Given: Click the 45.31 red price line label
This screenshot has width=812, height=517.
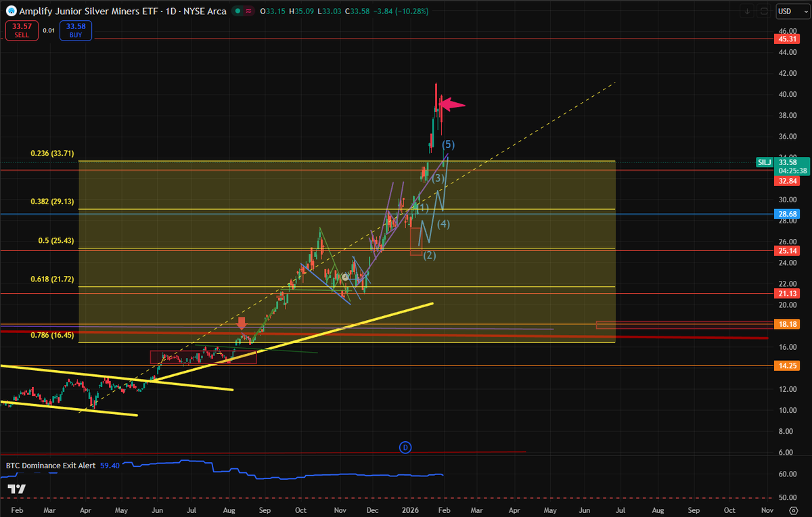Looking at the screenshot, I should point(787,39).
